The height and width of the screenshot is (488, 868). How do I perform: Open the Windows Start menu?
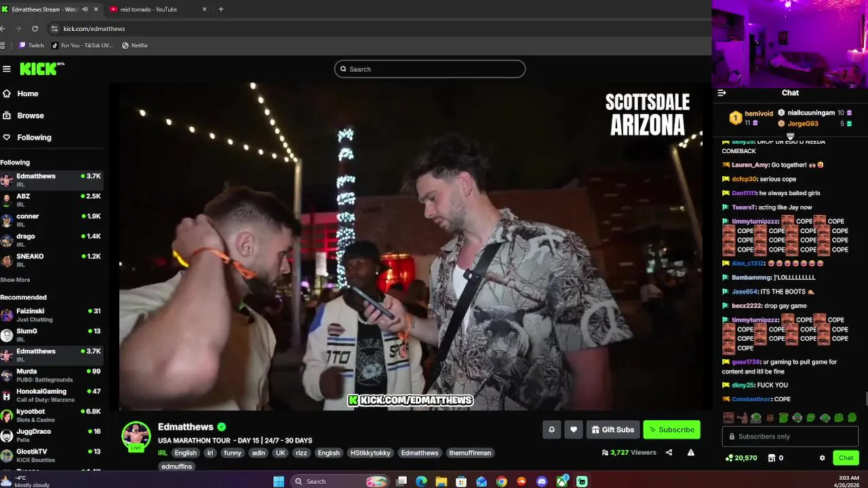(x=279, y=481)
